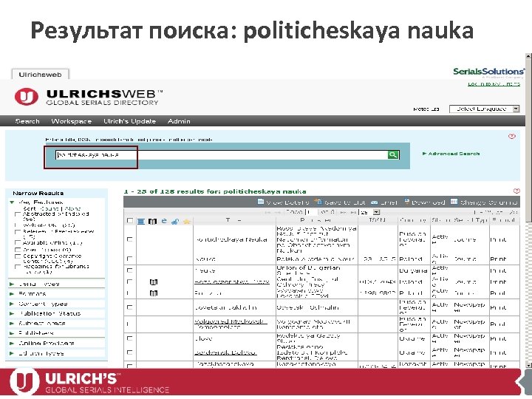
Task: Click the book icon in ISSN 0137-2043 row
Action: point(154,282)
